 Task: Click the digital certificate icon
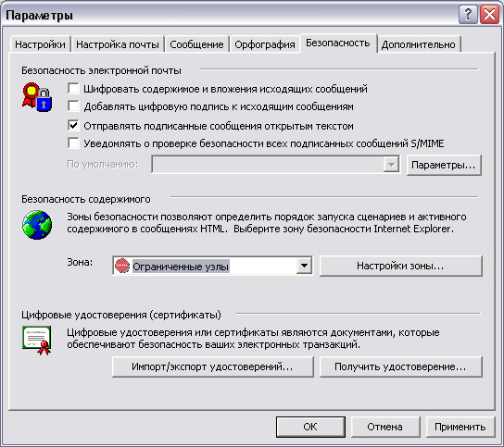(x=37, y=340)
